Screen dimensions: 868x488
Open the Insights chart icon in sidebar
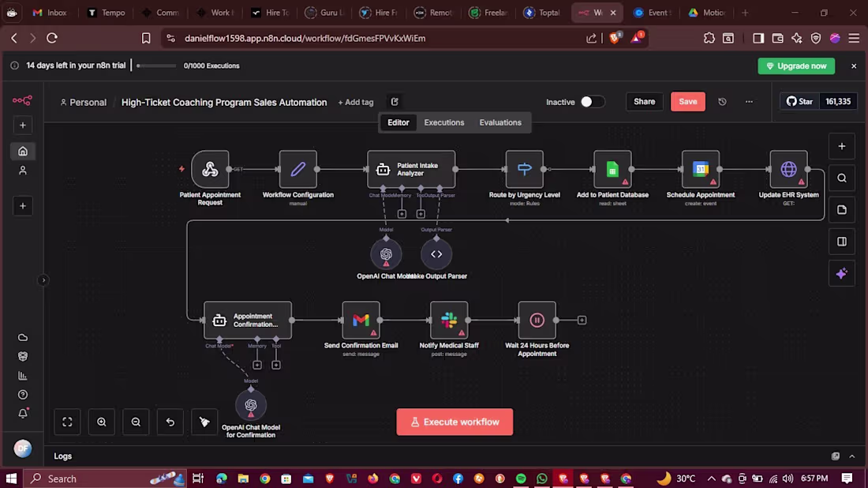tap(23, 376)
